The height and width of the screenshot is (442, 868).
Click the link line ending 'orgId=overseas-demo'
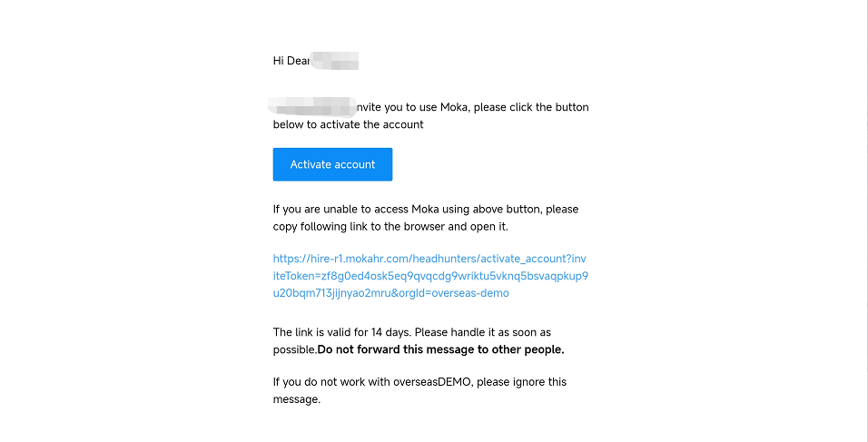tap(390, 293)
